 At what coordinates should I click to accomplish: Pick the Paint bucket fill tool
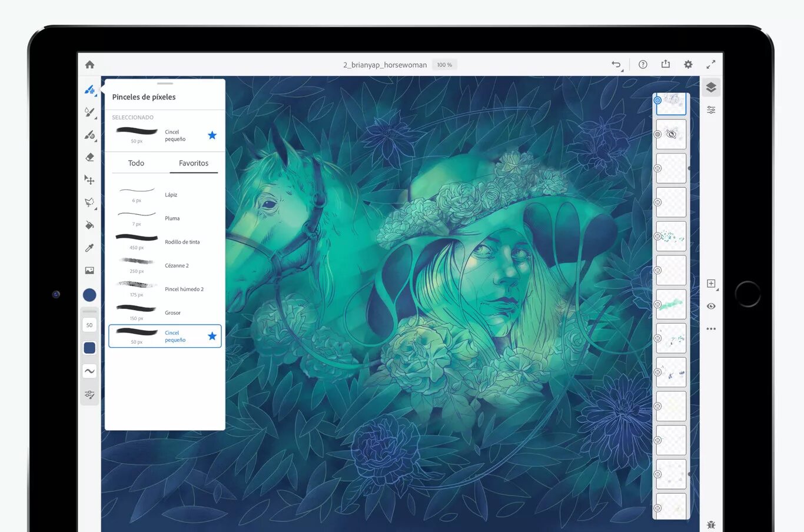(x=89, y=225)
